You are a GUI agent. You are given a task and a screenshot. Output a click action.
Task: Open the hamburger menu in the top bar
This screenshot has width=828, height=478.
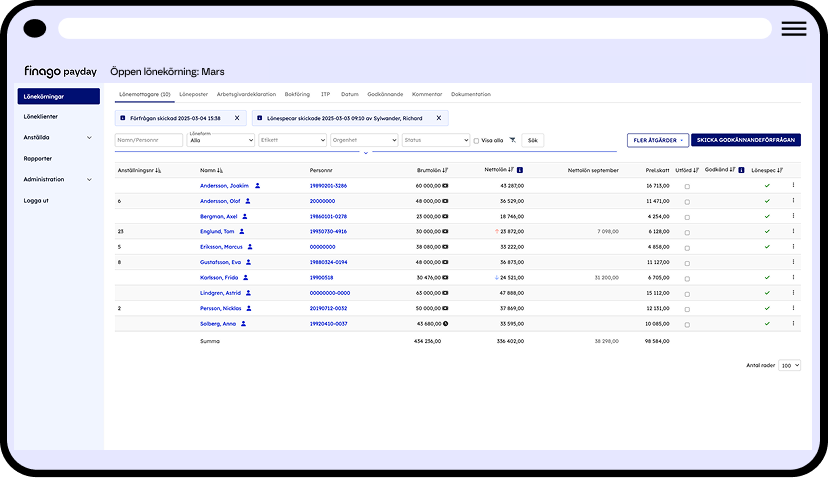[x=793, y=29]
